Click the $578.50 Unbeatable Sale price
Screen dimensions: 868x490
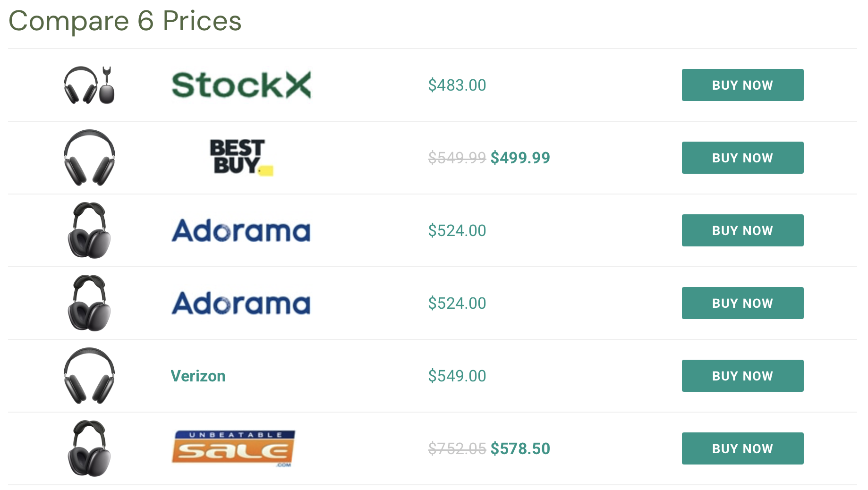pos(520,448)
